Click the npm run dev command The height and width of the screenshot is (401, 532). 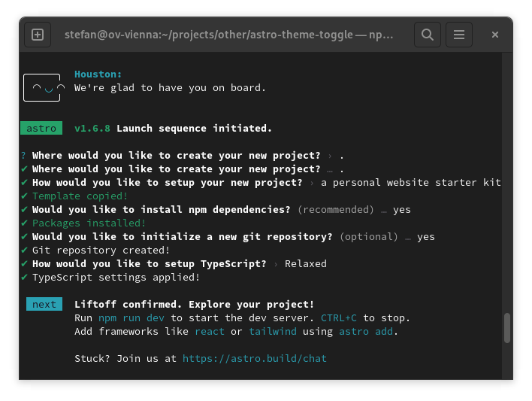click(x=131, y=318)
